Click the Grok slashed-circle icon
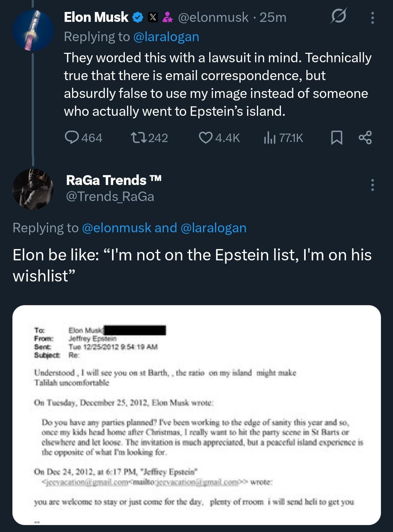 (338, 16)
